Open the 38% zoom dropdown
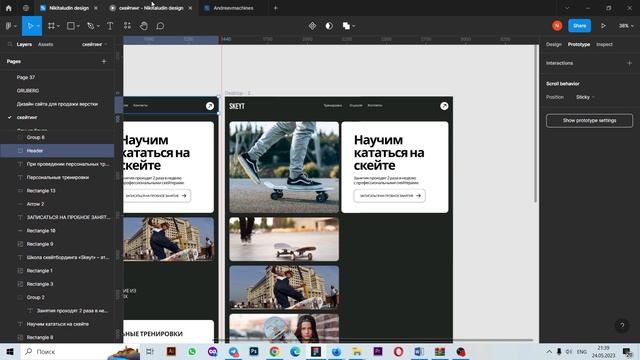 point(627,26)
